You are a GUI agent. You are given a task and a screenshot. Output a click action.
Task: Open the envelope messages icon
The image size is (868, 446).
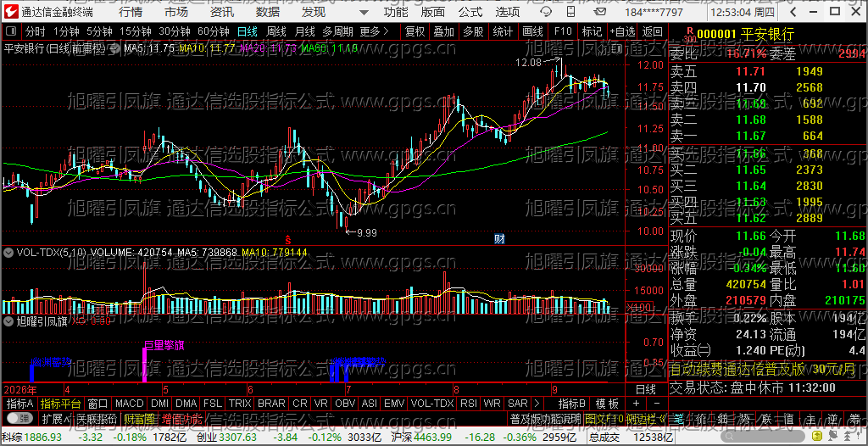pyautogui.click(x=598, y=12)
